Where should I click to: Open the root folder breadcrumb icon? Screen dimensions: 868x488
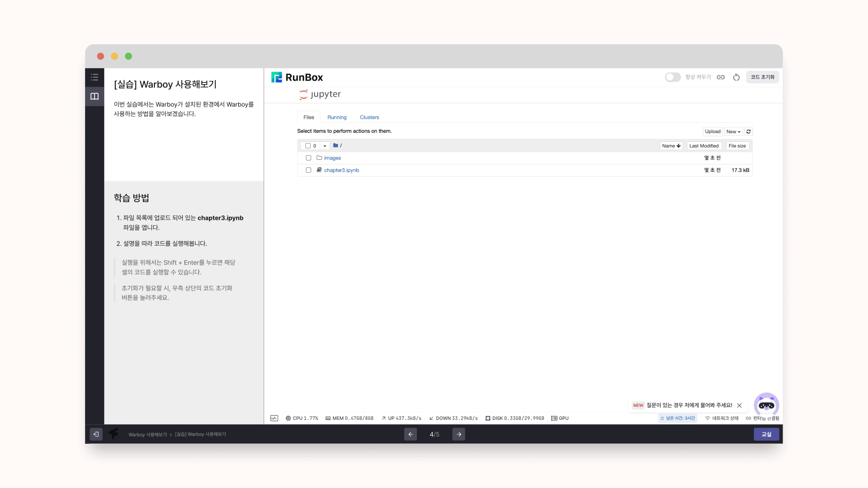pyautogui.click(x=335, y=145)
